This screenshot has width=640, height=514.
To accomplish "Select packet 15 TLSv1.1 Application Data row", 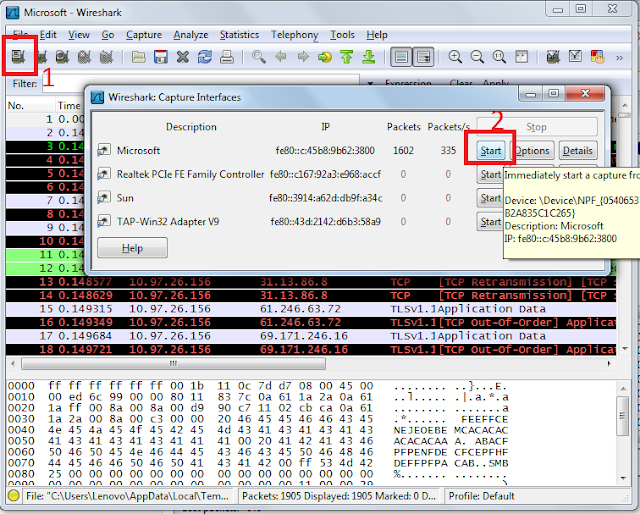I will point(311,309).
